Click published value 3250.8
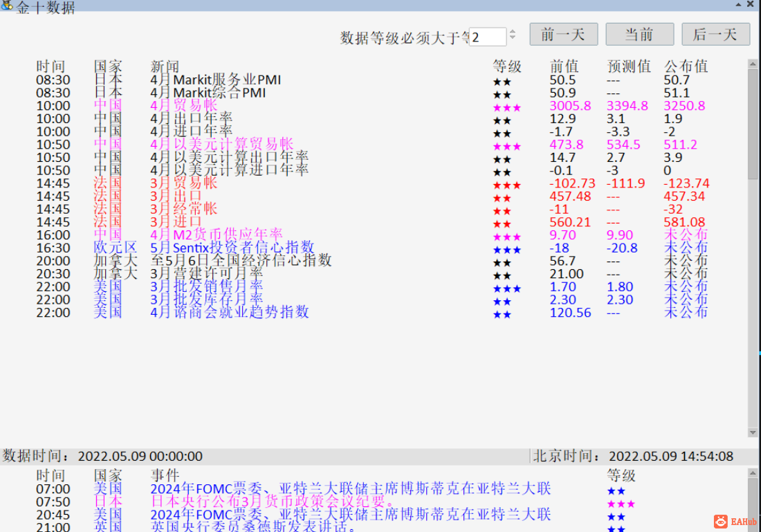 point(685,106)
